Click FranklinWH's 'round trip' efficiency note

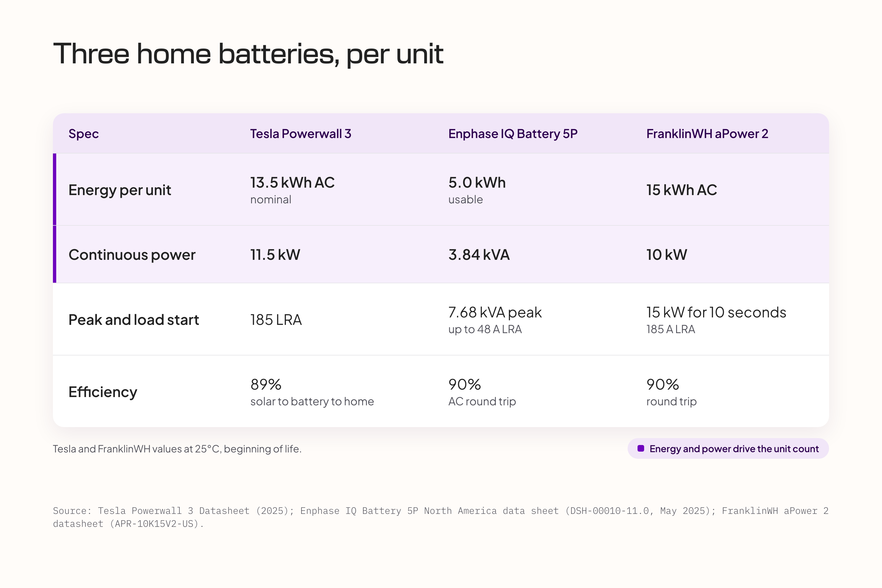671,402
